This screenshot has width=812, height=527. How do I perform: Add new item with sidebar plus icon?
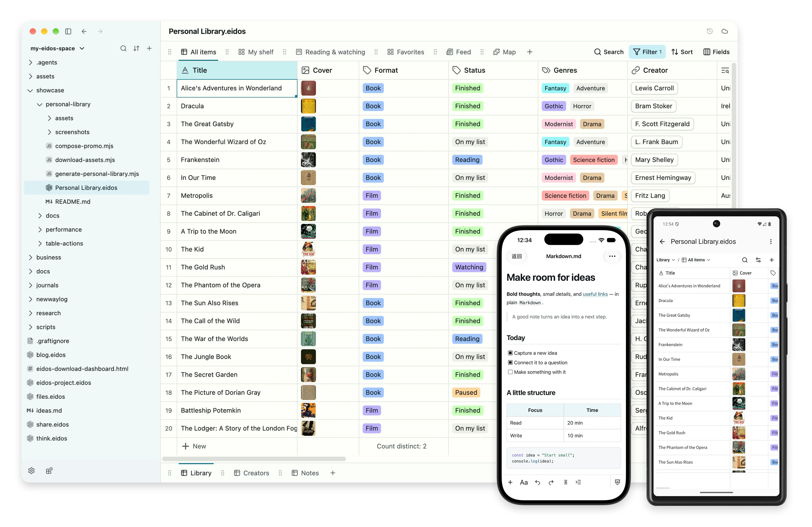click(x=149, y=48)
